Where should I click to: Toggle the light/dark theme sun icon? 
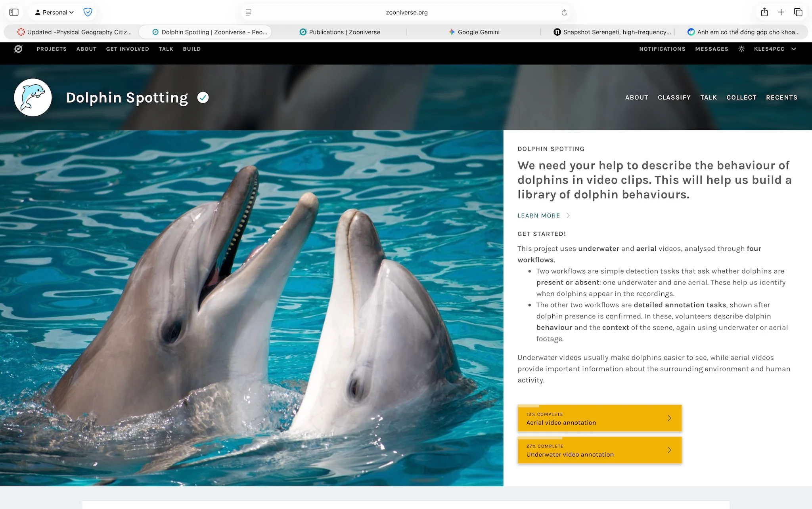click(x=741, y=49)
